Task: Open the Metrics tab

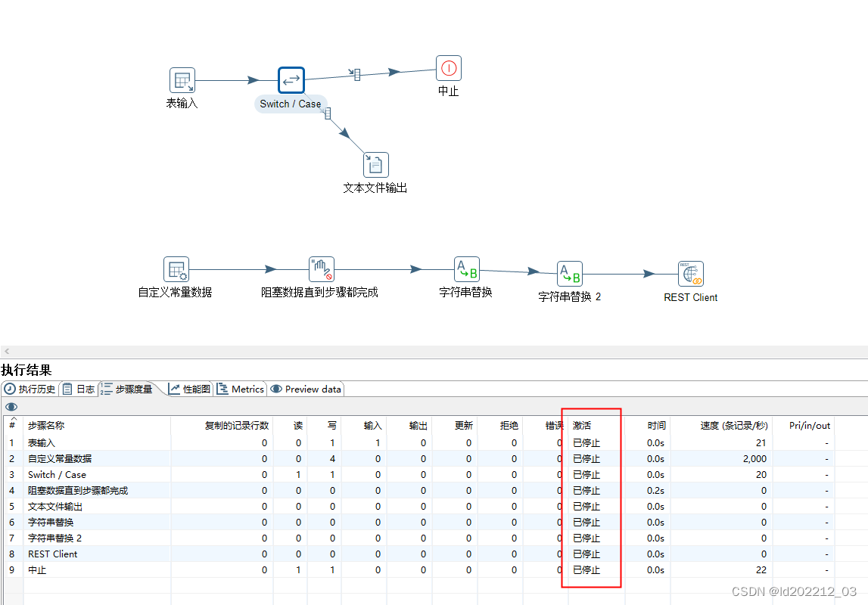Action: click(240, 389)
